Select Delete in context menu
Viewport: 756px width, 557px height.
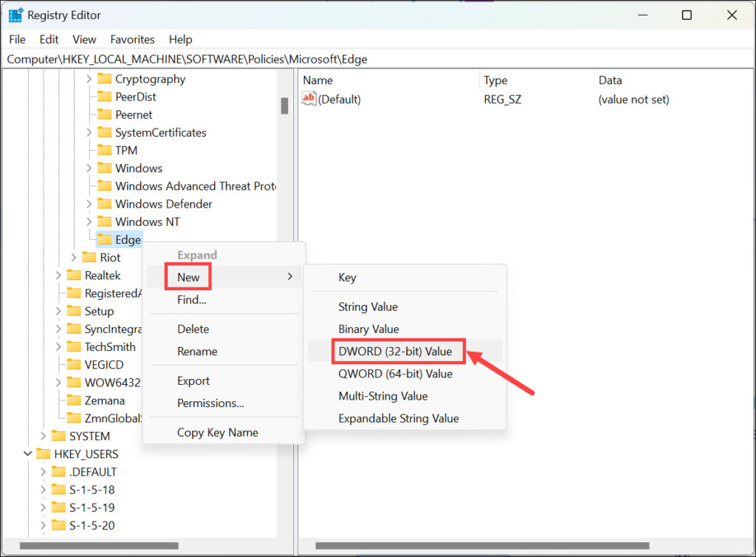click(224, 329)
